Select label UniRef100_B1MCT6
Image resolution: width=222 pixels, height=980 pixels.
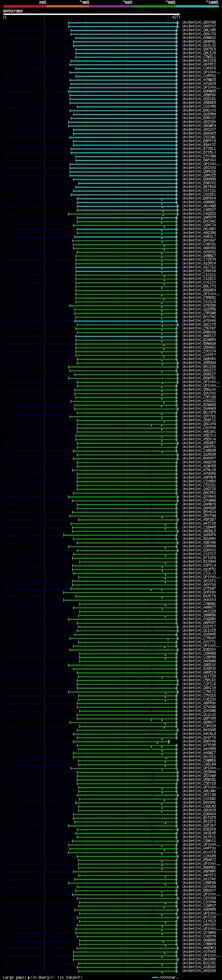point(199,596)
